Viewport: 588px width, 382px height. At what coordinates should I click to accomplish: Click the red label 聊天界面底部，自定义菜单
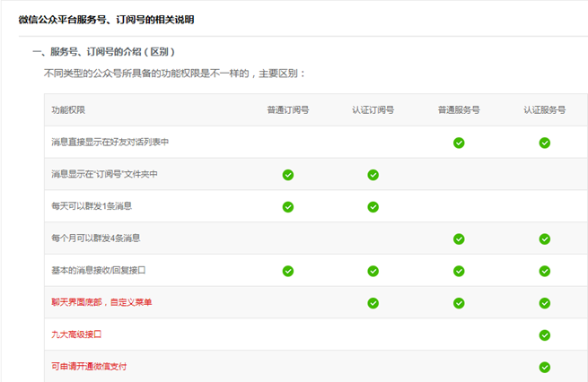[x=101, y=302]
